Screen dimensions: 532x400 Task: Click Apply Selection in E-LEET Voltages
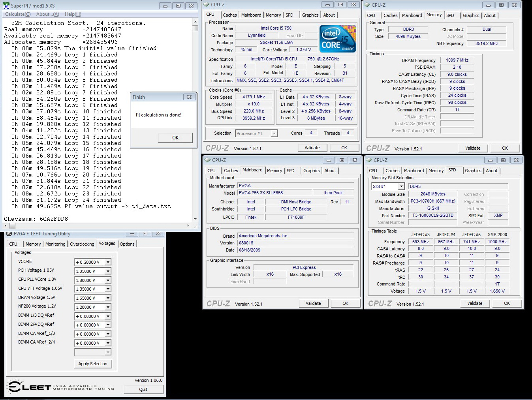[93, 364]
